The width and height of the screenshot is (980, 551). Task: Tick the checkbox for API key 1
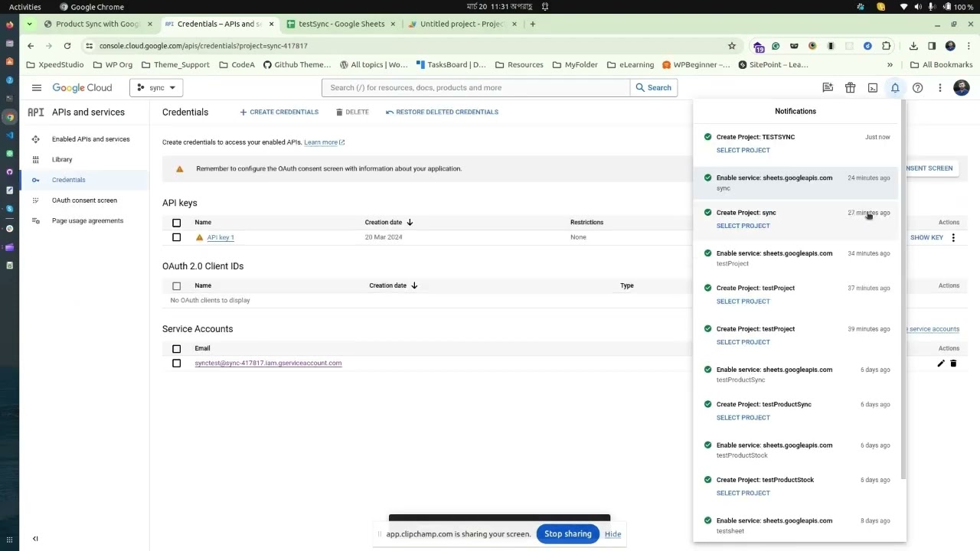coord(177,238)
